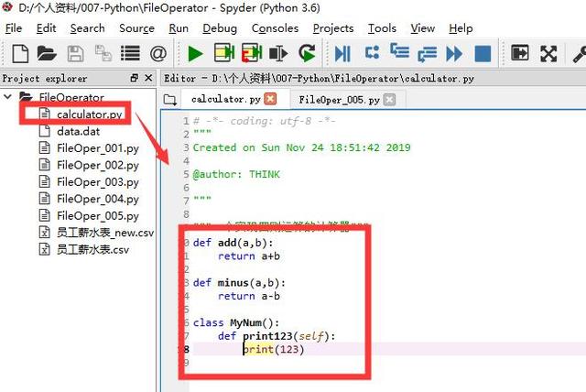Open the Run menu
This screenshot has width=586, height=392.
point(179,28)
